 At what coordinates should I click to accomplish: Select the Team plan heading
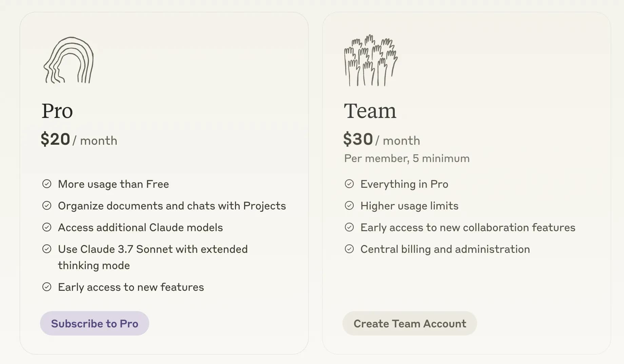coord(370,111)
